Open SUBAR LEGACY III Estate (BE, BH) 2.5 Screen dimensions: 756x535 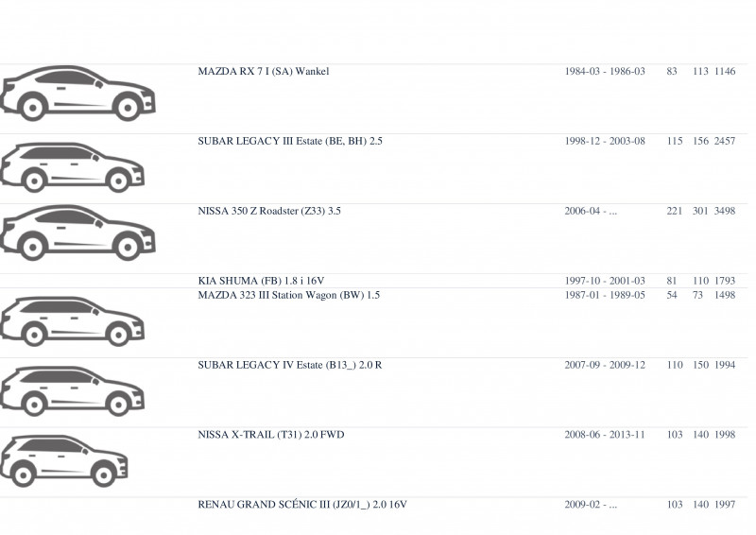coord(290,142)
